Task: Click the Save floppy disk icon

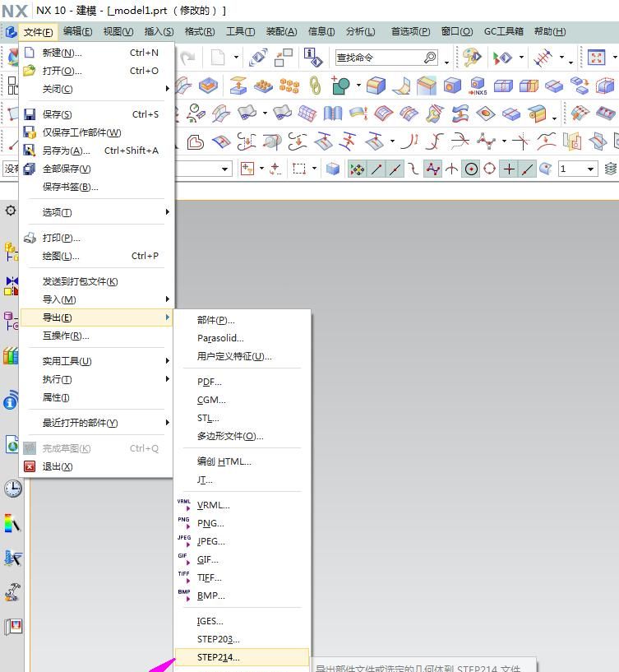Action: 30,114
